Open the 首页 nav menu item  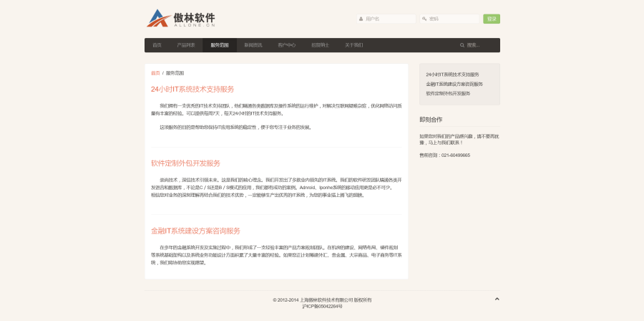[x=157, y=45]
